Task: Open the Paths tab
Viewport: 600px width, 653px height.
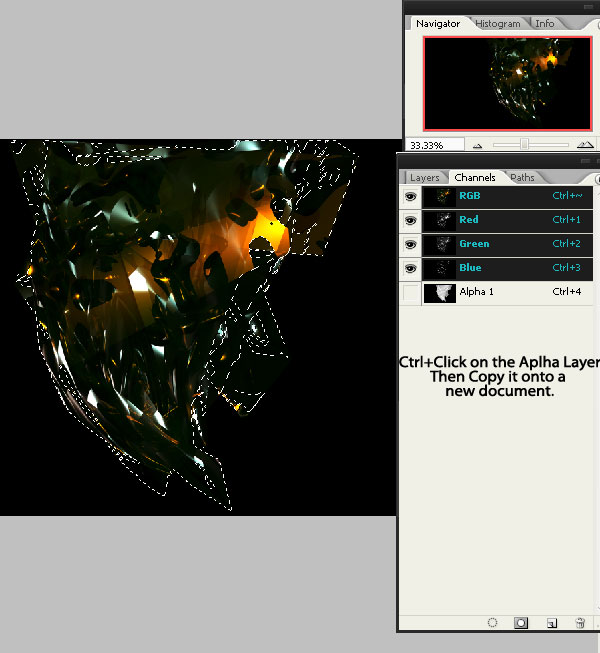Action: pyautogui.click(x=522, y=178)
